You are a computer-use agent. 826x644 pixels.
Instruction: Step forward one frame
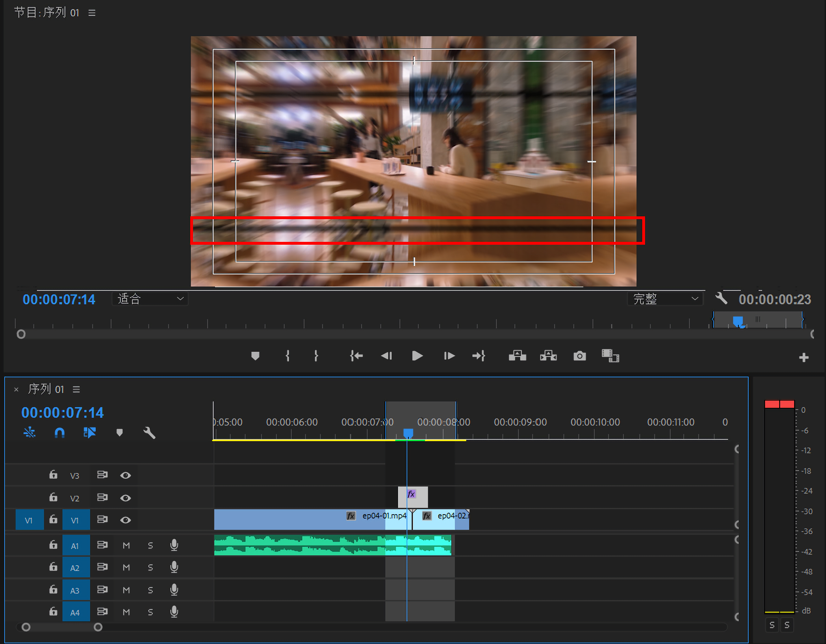pos(449,356)
